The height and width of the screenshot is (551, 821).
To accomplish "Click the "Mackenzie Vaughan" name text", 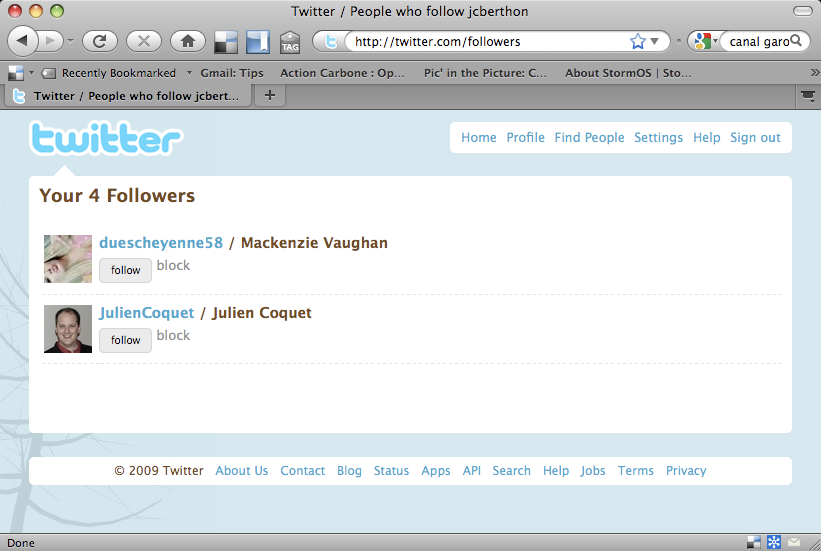I will click(x=314, y=243).
